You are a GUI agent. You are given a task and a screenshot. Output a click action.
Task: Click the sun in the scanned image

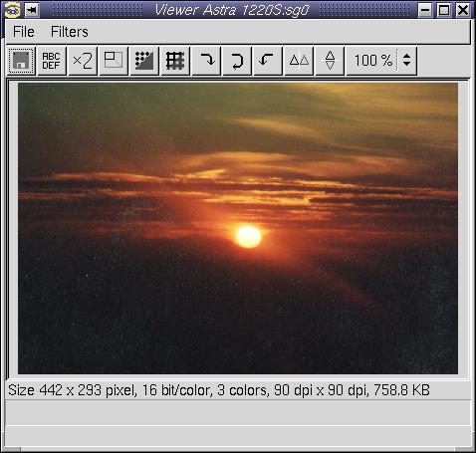point(248,237)
